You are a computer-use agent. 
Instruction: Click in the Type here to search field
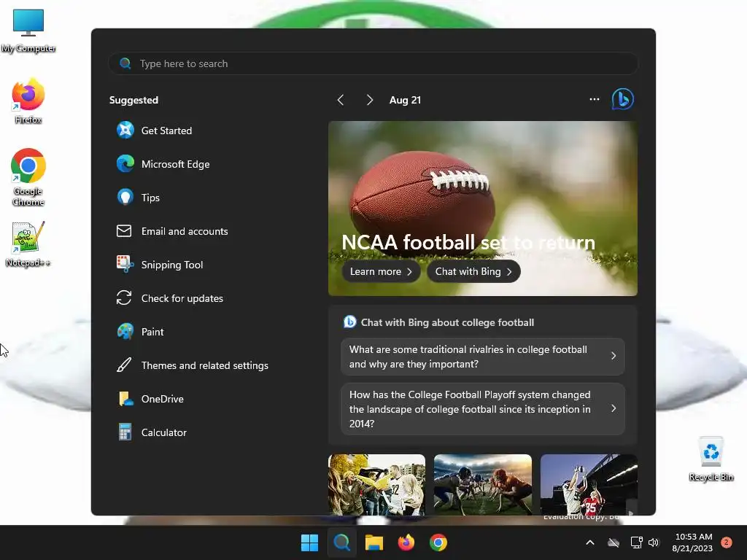(x=373, y=63)
